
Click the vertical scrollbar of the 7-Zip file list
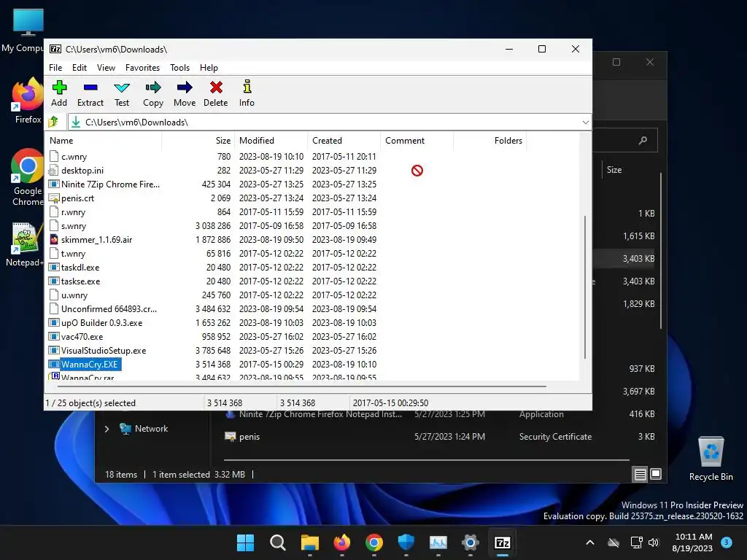click(x=584, y=287)
